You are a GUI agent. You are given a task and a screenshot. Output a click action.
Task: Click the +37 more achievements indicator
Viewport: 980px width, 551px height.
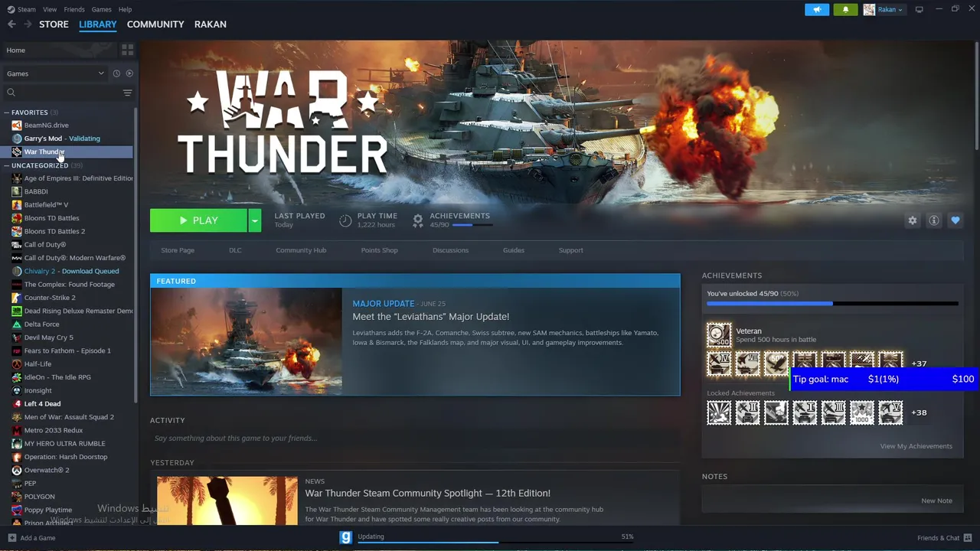point(919,364)
